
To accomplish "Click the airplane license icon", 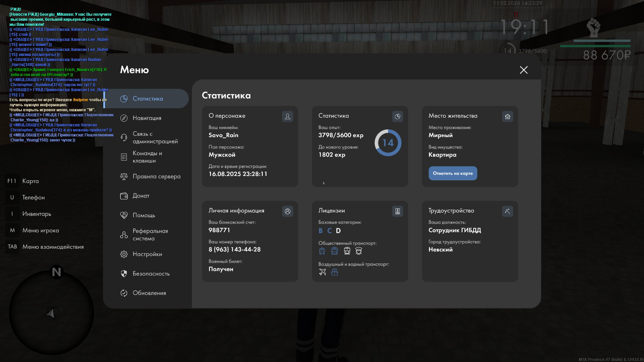I will (322, 272).
